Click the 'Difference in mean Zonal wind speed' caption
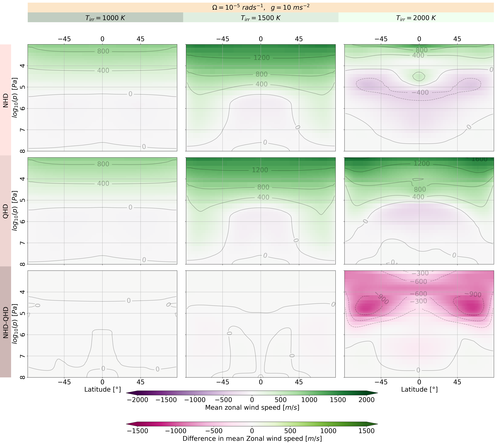Screen dimensions: 504x444 [x=252, y=439]
